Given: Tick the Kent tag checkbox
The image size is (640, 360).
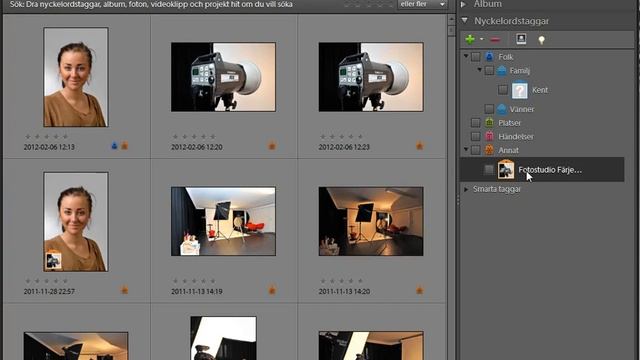Looking at the screenshot, I should click(503, 89).
